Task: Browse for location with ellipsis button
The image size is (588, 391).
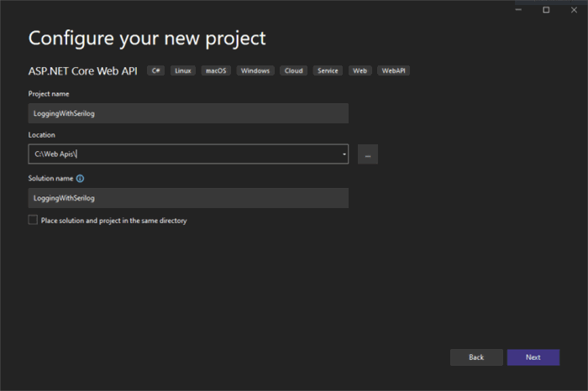Action: click(368, 154)
